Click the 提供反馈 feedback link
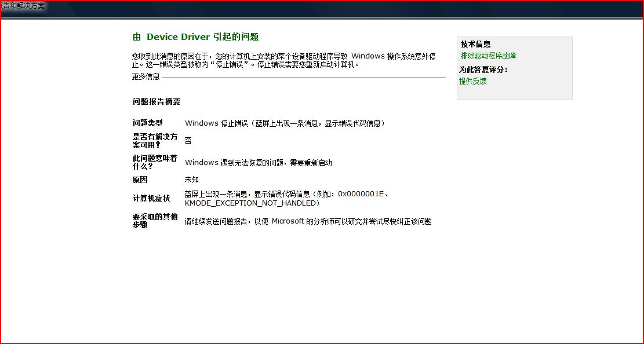 click(473, 81)
